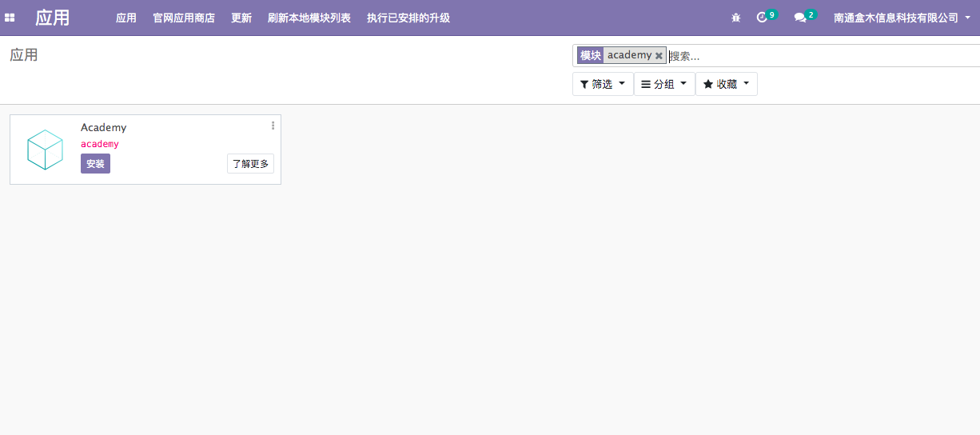Screen dimensions: 980x435
Task: Click 刷新本地模块列表 menu item
Action: click(x=309, y=18)
